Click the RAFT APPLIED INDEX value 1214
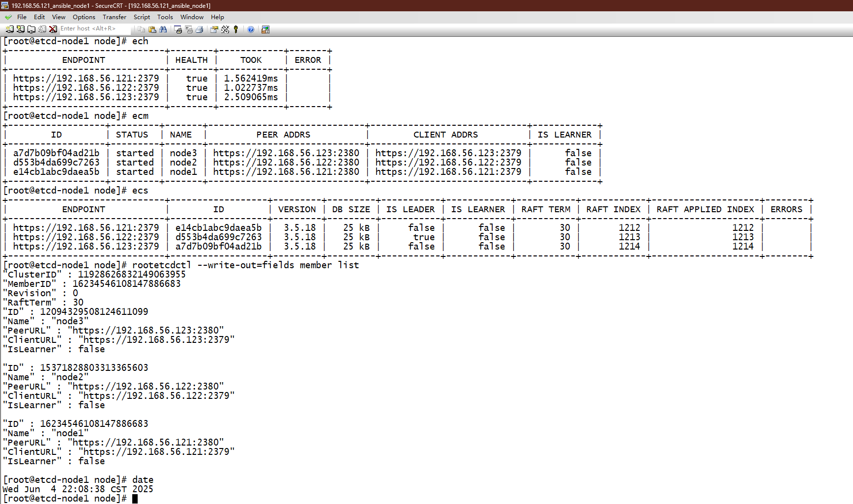Image resolution: width=853 pixels, height=504 pixels. pyautogui.click(x=743, y=247)
